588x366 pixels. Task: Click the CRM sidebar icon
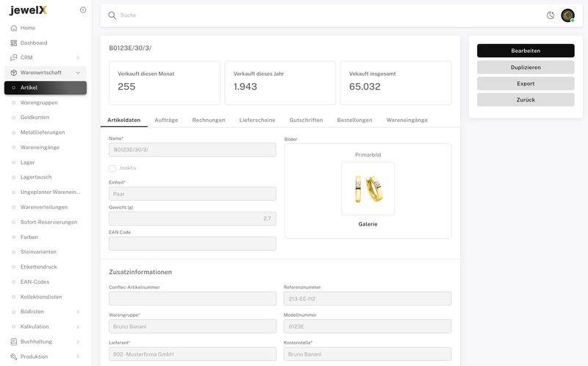14,57
